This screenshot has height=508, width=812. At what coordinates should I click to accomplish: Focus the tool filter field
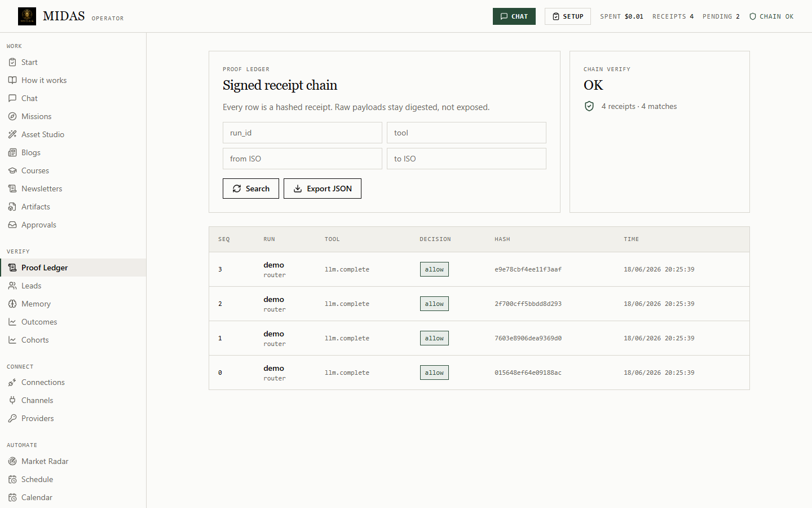click(466, 133)
